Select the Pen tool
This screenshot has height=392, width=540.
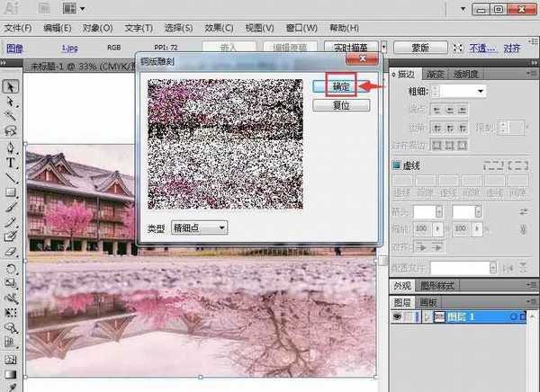click(x=12, y=147)
